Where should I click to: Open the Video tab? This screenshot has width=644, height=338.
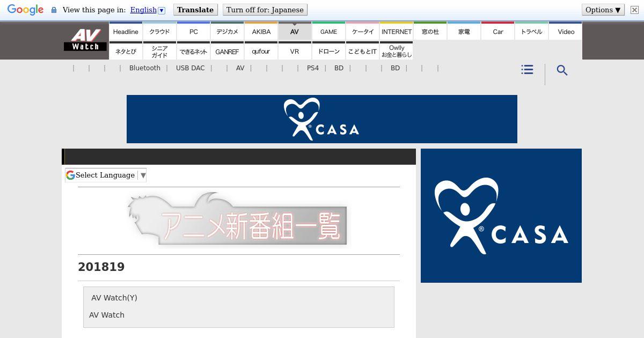566,31
